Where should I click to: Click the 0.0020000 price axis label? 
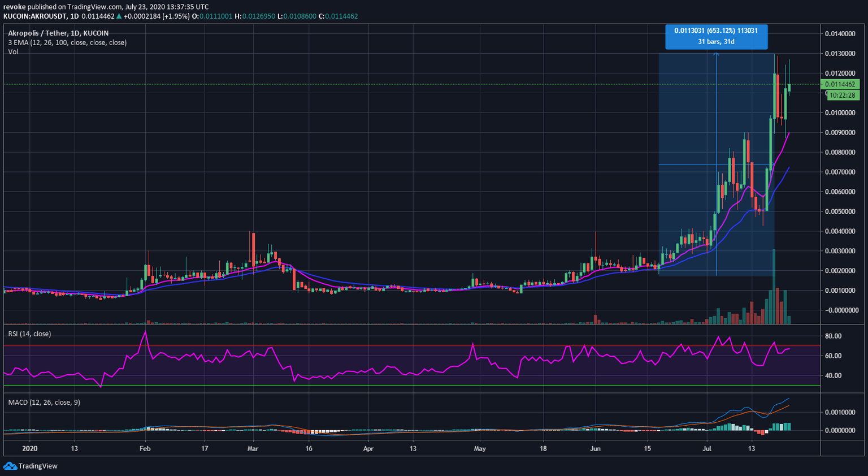840,271
